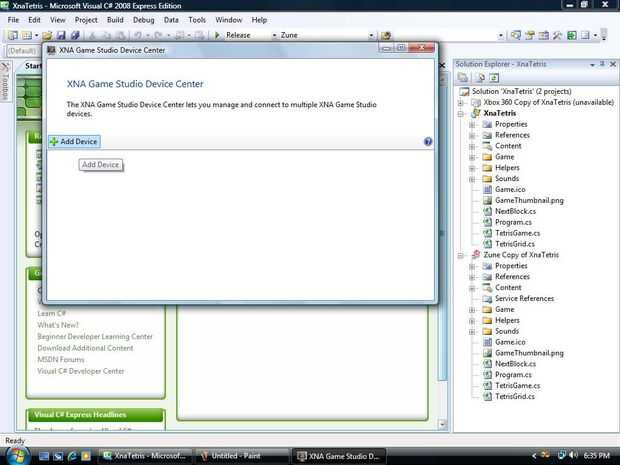Expand the Sounds folder under Zune Copy
The height and width of the screenshot is (465, 620).
click(472, 332)
